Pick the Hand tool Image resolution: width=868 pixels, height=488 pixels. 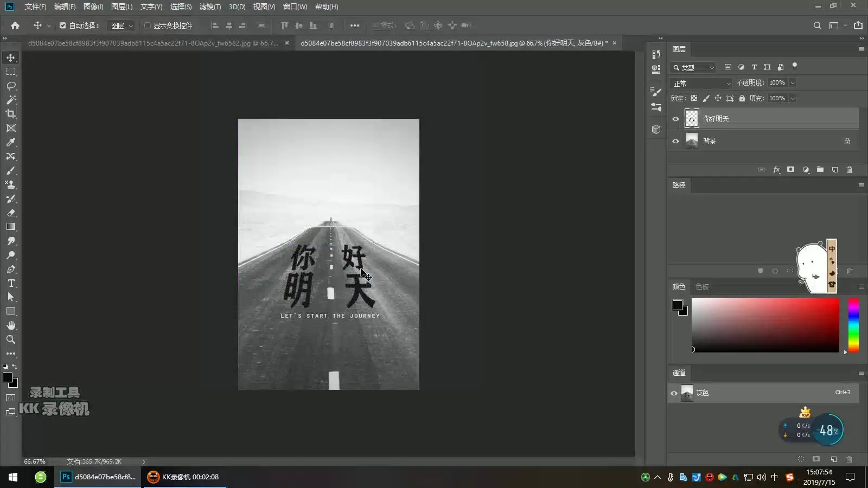click(11, 325)
